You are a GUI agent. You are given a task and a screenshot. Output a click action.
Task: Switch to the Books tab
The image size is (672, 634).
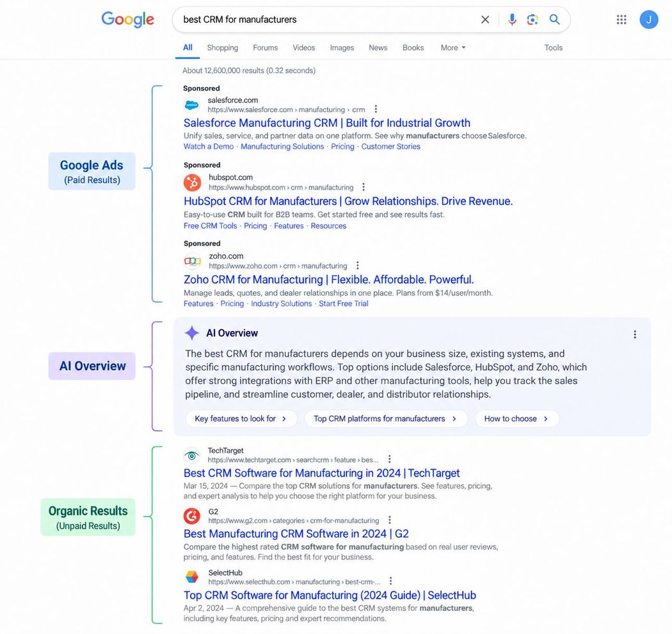coord(413,47)
